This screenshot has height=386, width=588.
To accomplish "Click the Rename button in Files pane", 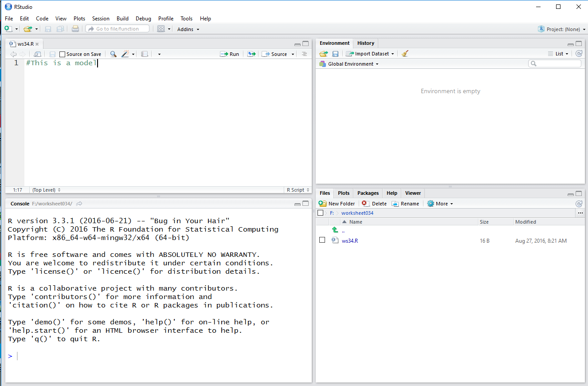I will (x=405, y=204).
